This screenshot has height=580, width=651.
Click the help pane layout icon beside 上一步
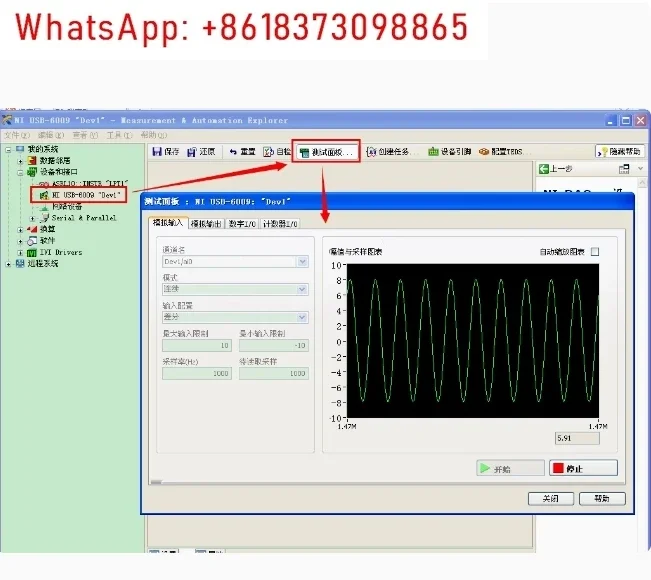pyautogui.click(x=624, y=169)
